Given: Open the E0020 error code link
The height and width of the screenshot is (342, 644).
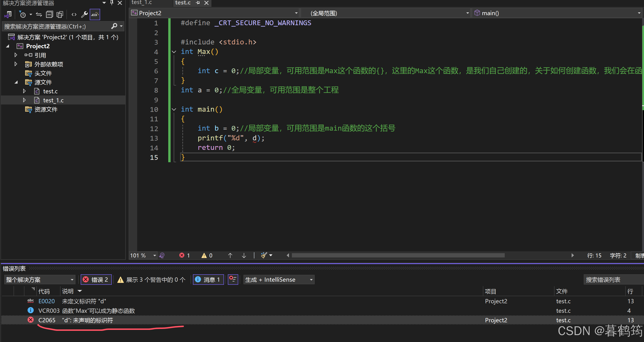Looking at the screenshot, I should click(x=47, y=301).
